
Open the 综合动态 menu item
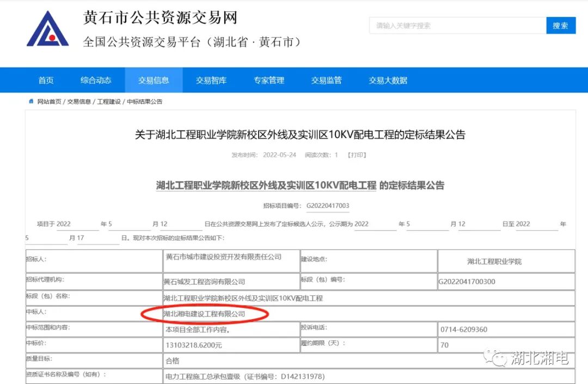pyautogui.click(x=96, y=80)
